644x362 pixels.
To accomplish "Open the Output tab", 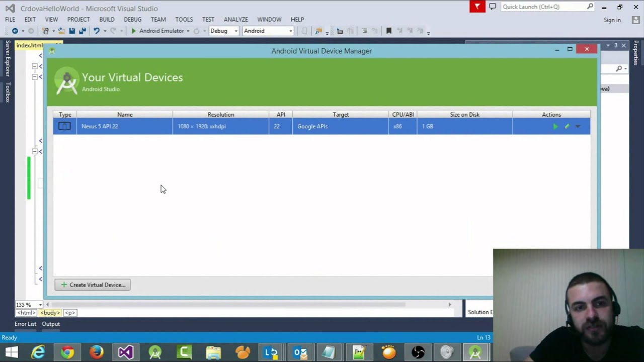I will point(51,324).
